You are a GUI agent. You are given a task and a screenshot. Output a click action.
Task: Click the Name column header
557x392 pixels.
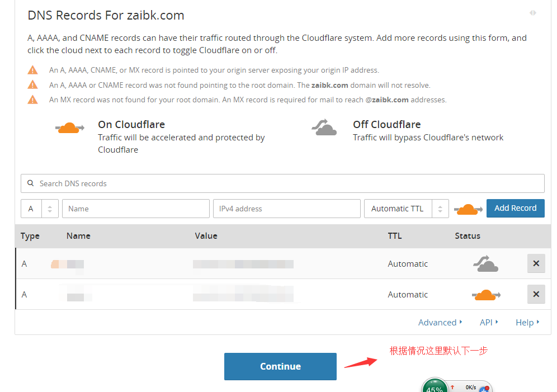point(78,236)
